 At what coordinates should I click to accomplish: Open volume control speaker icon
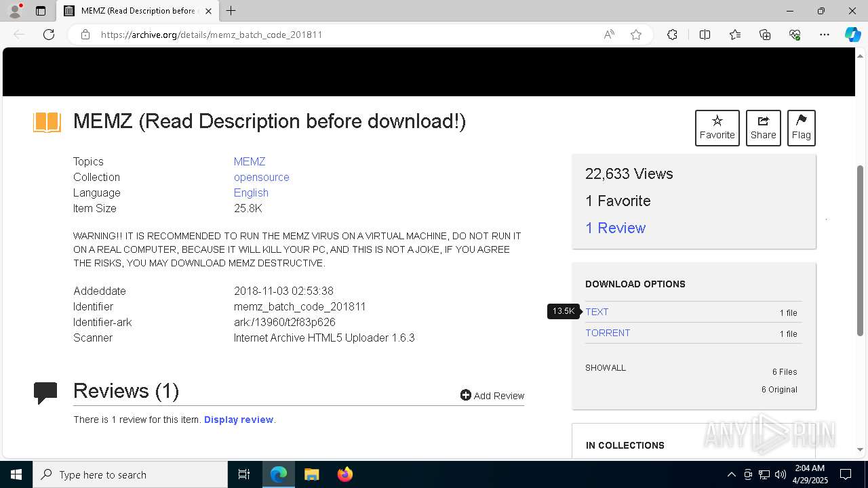tap(780, 474)
